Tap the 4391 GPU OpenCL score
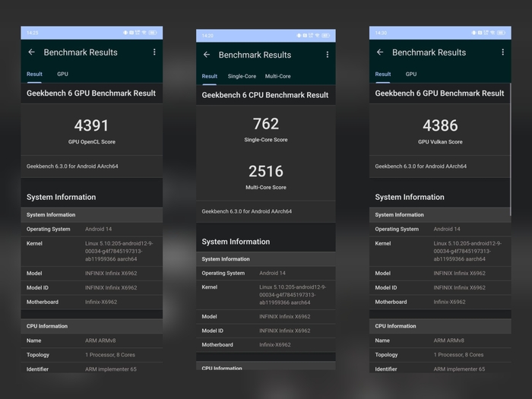 (91, 126)
